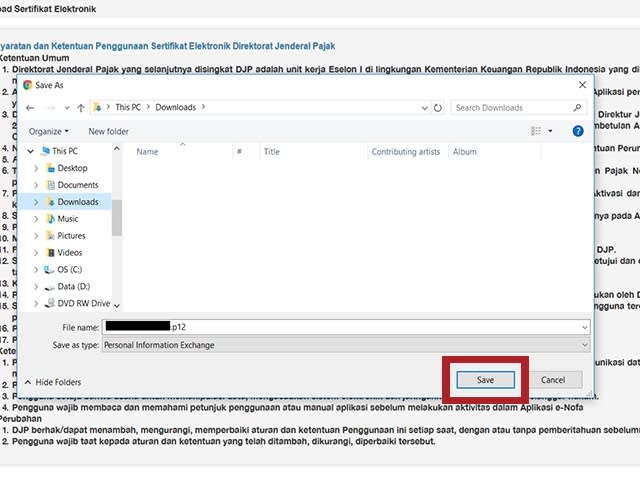Sort files by the Name column
This screenshot has height=480, width=640.
[x=148, y=152]
